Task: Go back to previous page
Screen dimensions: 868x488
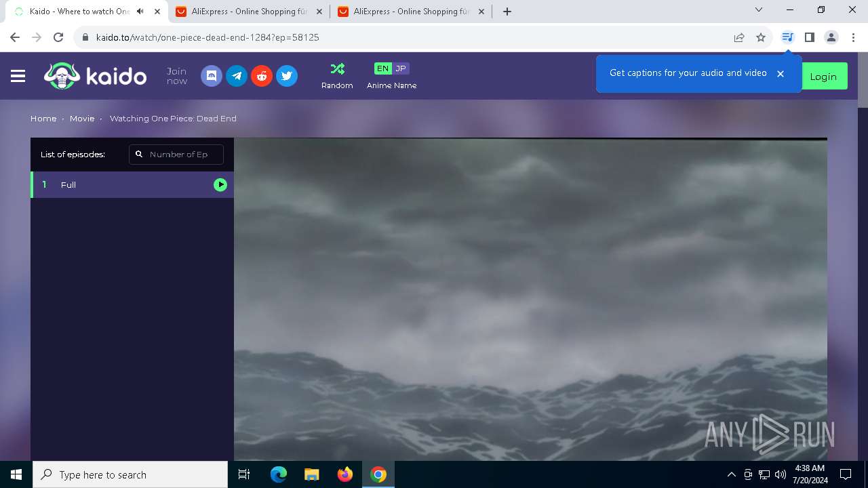Action: (x=15, y=37)
